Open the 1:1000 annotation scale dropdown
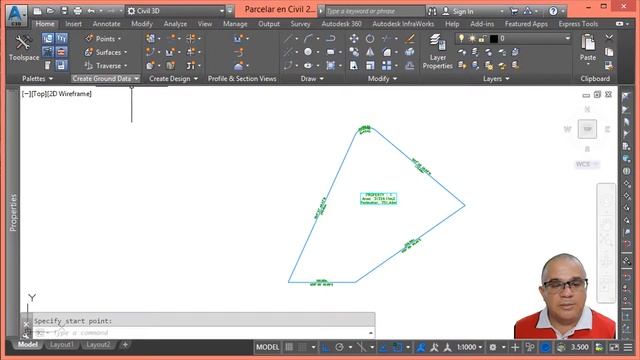640x360 pixels. (470, 347)
